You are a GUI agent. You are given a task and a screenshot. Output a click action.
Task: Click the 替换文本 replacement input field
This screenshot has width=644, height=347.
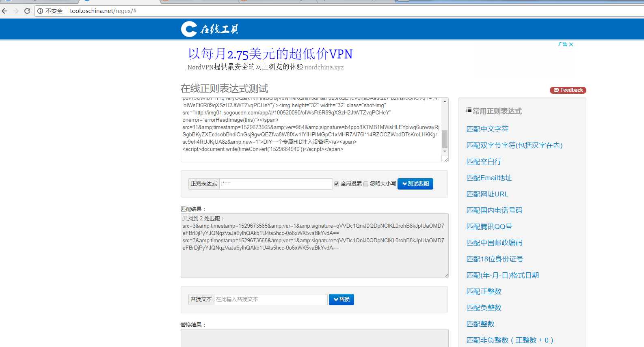[x=270, y=300]
